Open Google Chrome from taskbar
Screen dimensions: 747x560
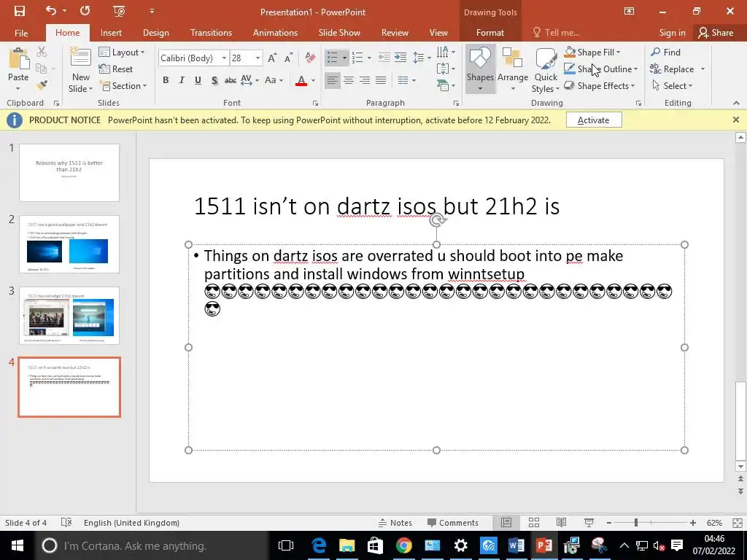pyautogui.click(x=403, y=545)
